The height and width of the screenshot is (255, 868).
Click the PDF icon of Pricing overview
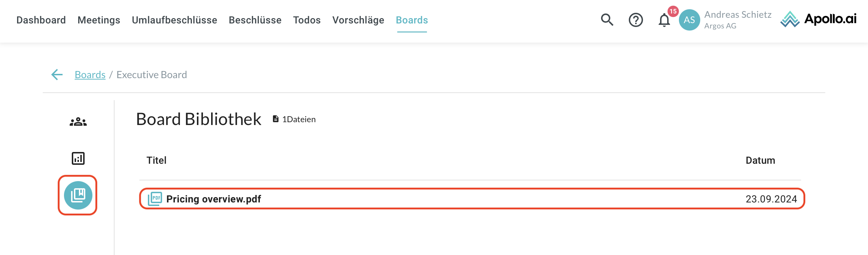click(155, 199)
